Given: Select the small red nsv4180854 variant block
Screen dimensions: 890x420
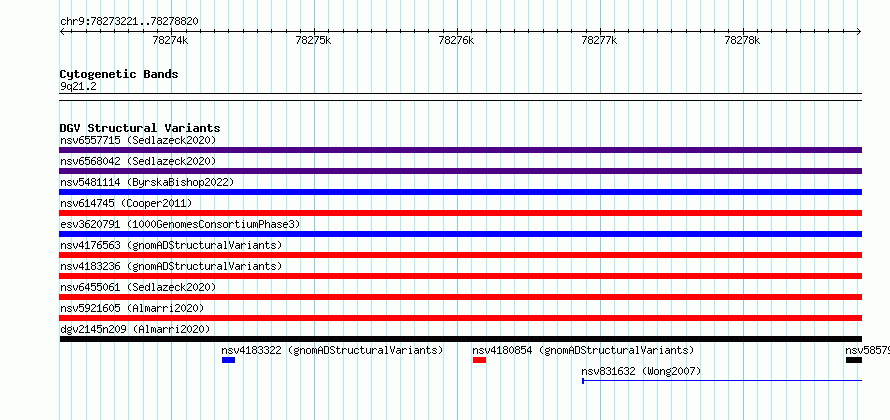Looking at the screenshot, I should [x=480, y=360].
